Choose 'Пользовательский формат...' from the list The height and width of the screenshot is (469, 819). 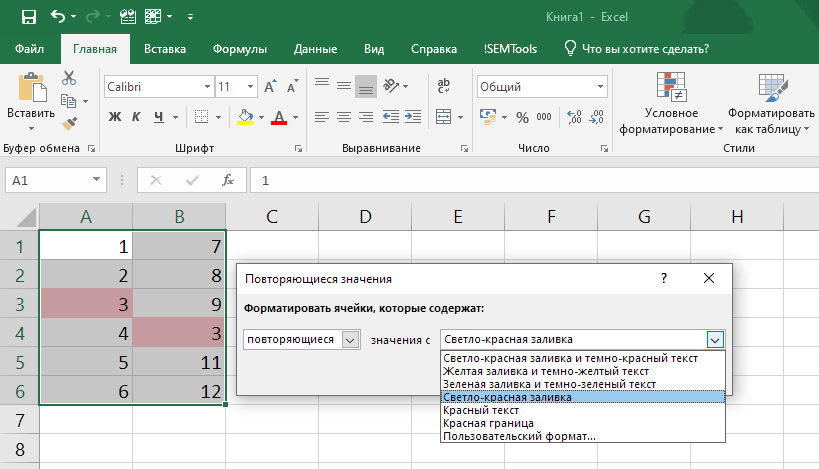[518, 436]
